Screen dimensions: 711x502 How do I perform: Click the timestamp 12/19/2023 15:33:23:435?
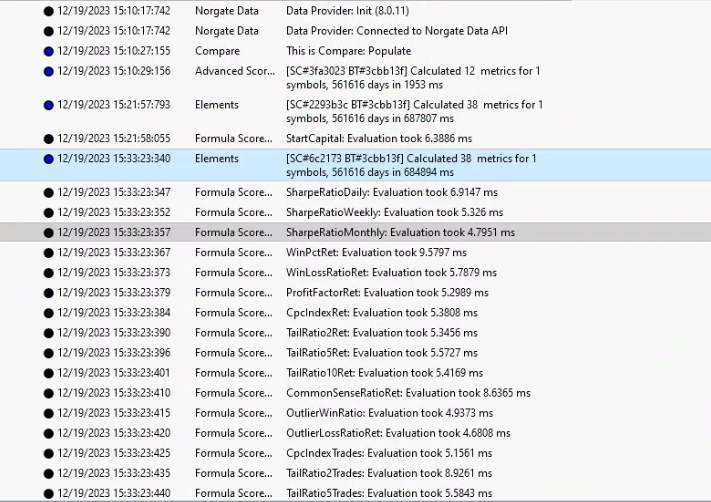(113, 473)
